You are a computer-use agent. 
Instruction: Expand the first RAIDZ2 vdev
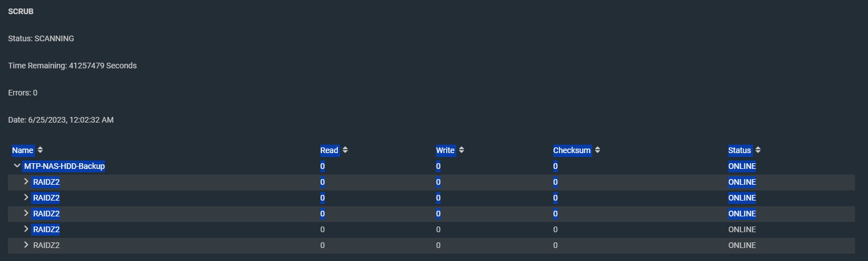click(26, 182)
